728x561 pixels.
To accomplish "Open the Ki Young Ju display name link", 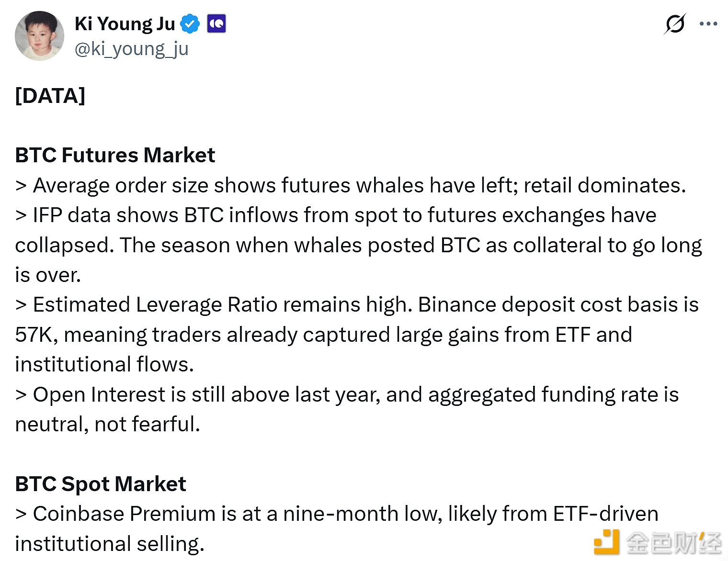I will [125, 24].
